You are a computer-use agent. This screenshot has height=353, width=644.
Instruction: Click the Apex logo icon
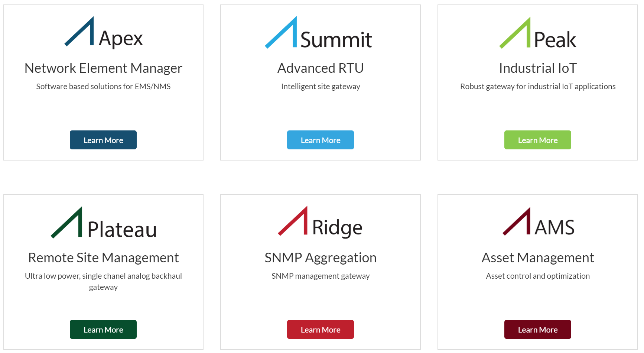click(104, 33)
